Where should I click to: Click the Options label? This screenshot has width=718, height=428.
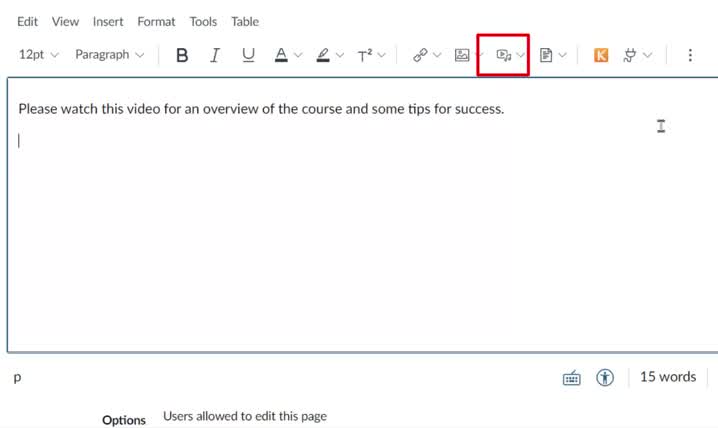[124, 420]
